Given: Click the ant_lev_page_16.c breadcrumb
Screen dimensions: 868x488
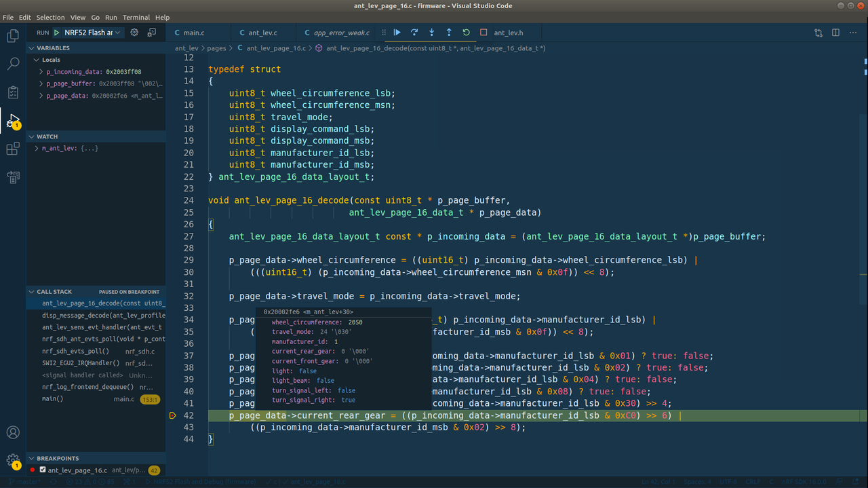Looking at the screenshot, I should point(271,48).
